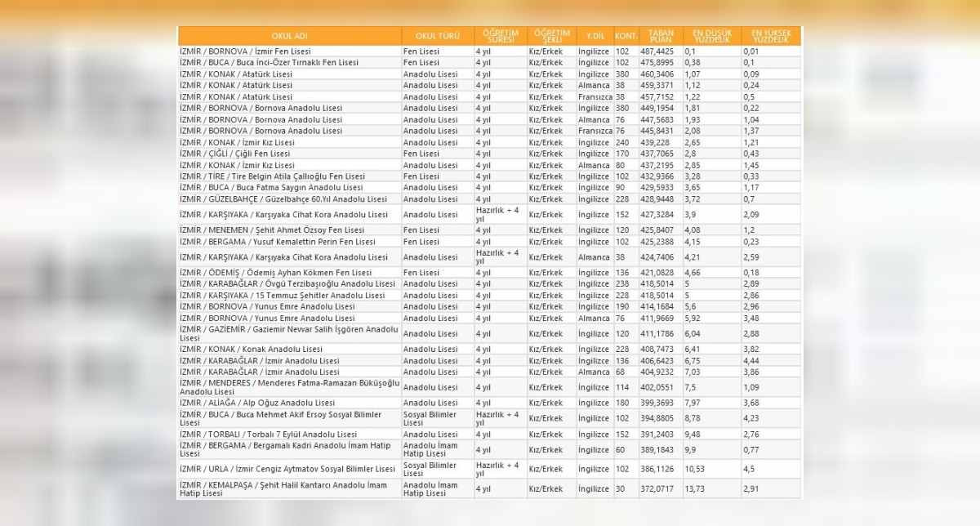Click Tire Belgin Atila Çallıoğlu Fen Lisesi
The image size is (980, 526).
(x=301, y=176)
